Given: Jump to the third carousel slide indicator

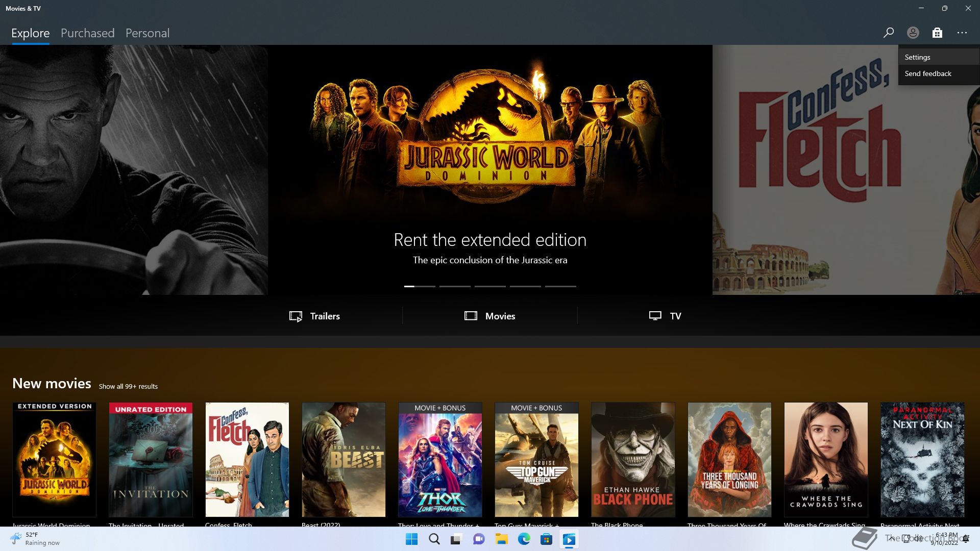Looking at the screenshot, I should click(x=490, y=286).
